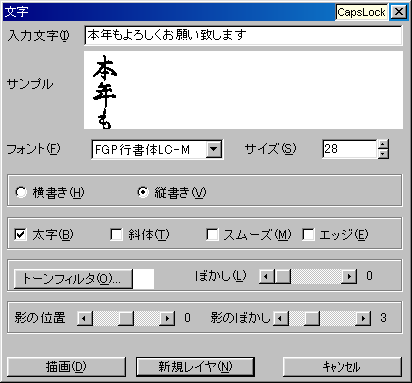Click the white tone color swatch
The height and width of the screenshot is (383, 412).
[143, 279]
